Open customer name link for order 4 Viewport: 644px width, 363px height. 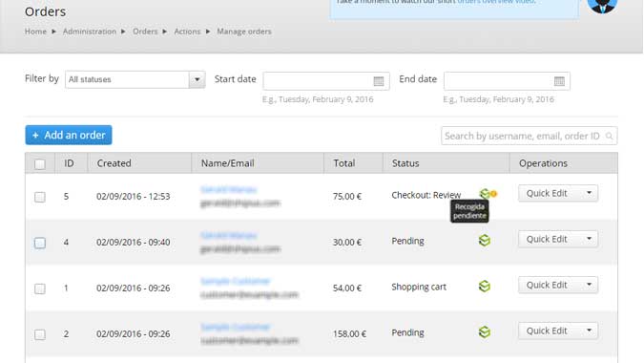point(228,236)
